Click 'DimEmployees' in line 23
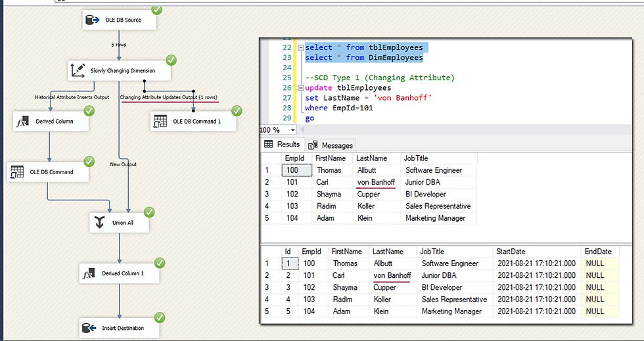The height and width of the screenshot is (341, 644). [x=396, y=58]
